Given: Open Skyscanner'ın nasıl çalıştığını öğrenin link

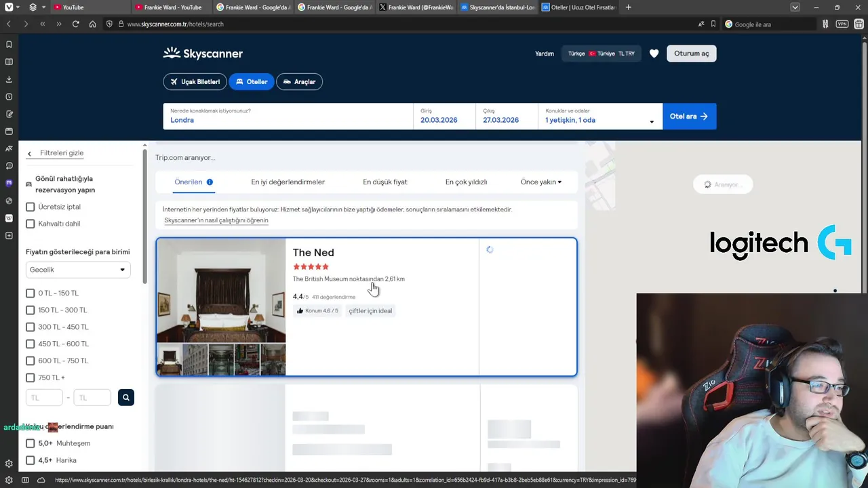Looking at the screenshot, I should click(x=216, y=220).
